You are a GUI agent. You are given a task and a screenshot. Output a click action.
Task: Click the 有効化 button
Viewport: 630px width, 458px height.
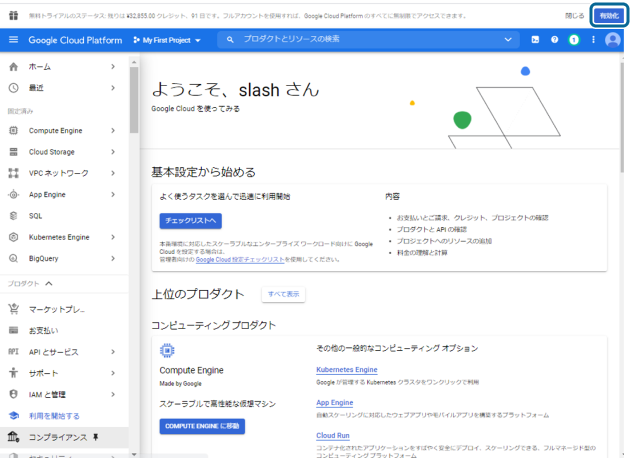pyautogui.click(x=608, y=16)
